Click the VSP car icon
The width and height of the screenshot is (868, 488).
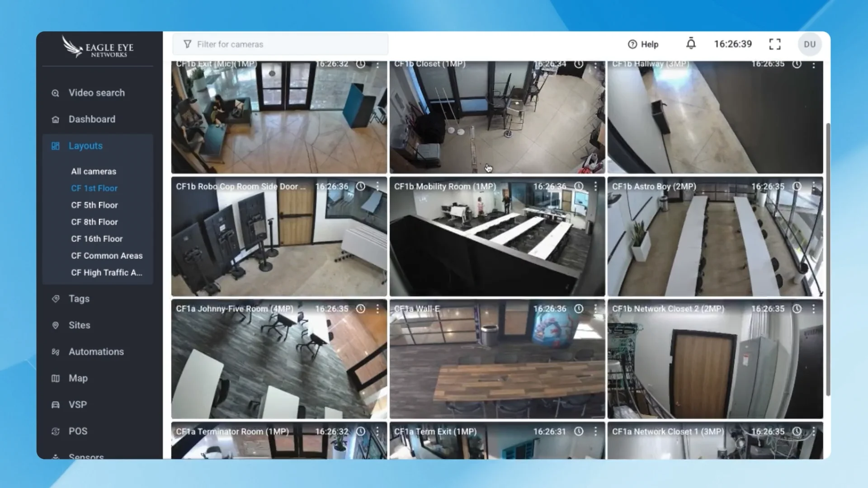click(55, 405)
